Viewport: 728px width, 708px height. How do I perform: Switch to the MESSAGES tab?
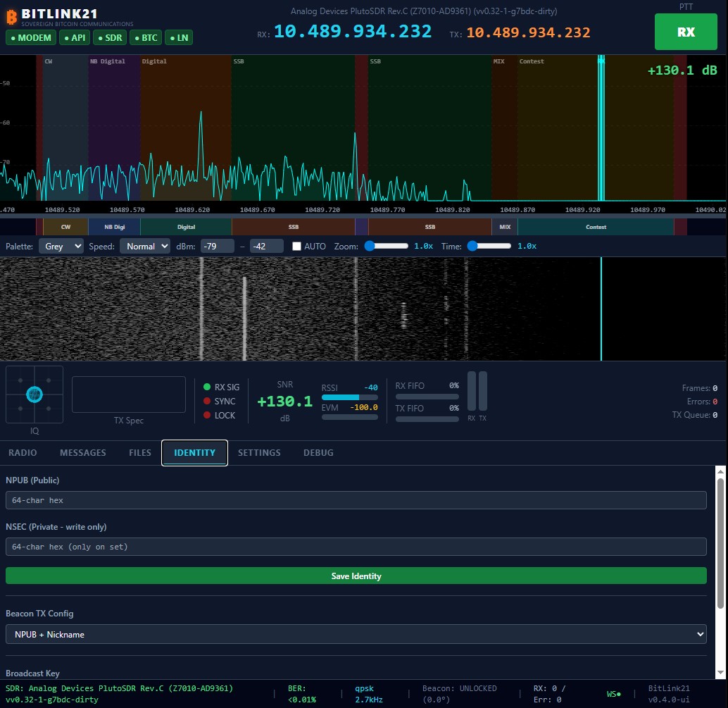82,452
